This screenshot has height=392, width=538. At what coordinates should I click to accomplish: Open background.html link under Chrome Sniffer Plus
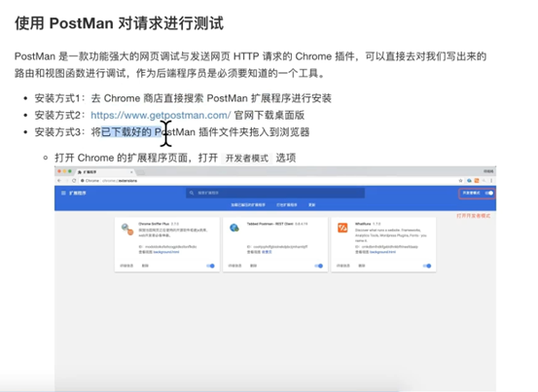coord(166,252)
